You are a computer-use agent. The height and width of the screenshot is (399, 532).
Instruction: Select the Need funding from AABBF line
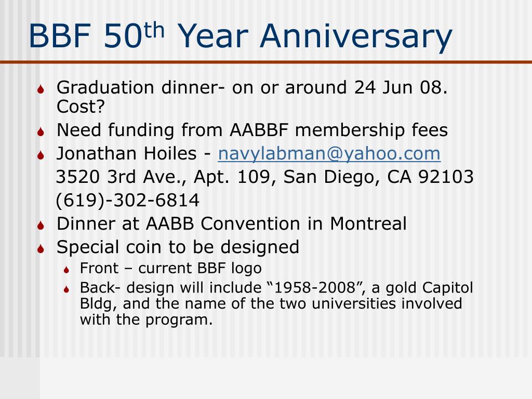point(252,130)
